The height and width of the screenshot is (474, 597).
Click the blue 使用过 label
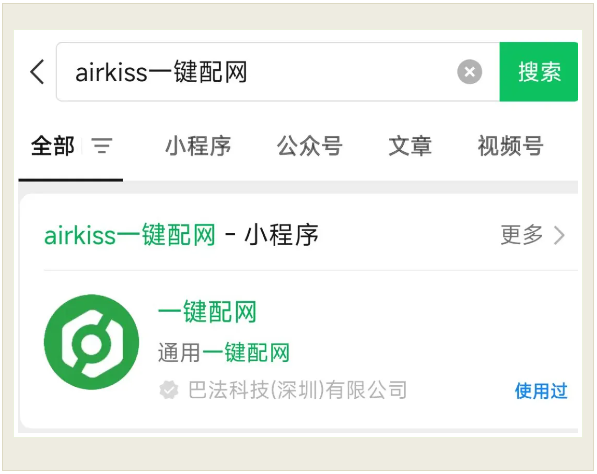click(x=541, y=391)
